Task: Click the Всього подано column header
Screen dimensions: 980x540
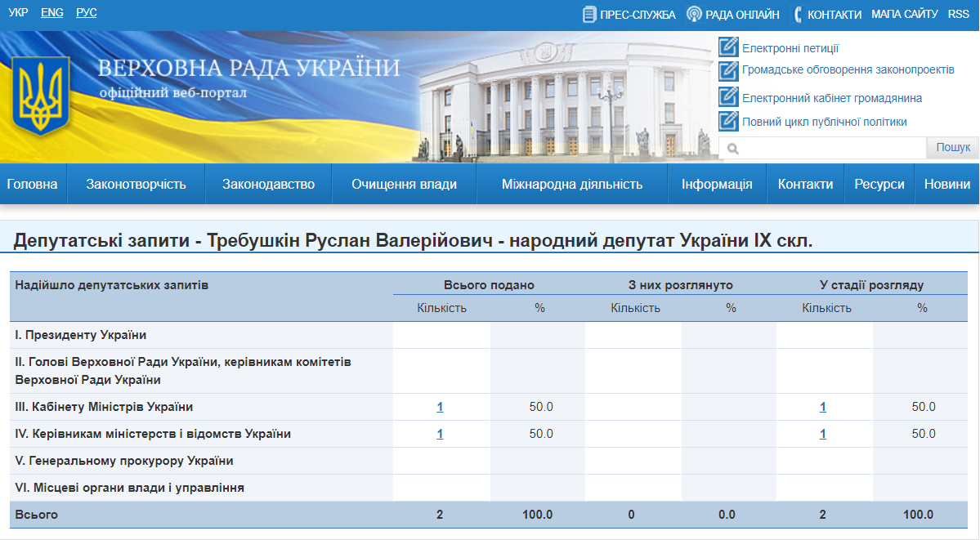Action: [x=489, y=285]
